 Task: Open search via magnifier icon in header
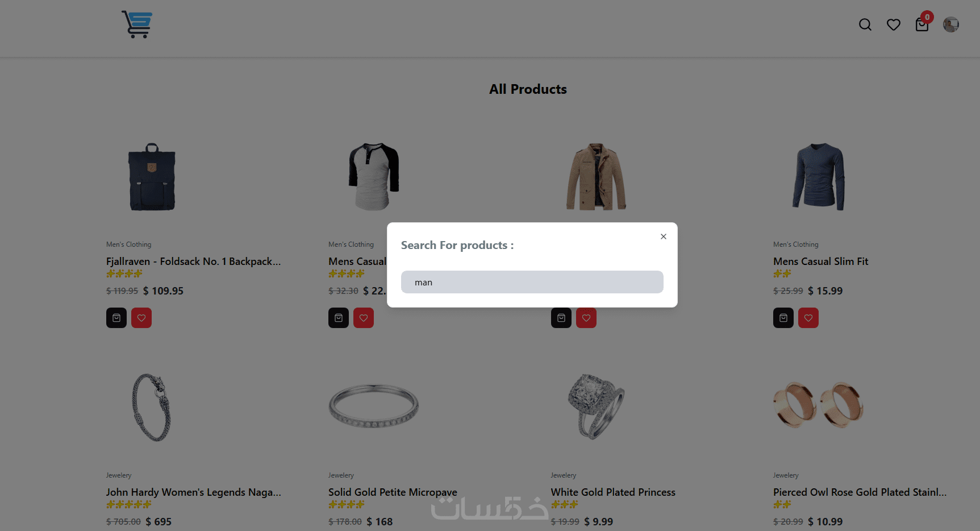click(x=865, y=24)
